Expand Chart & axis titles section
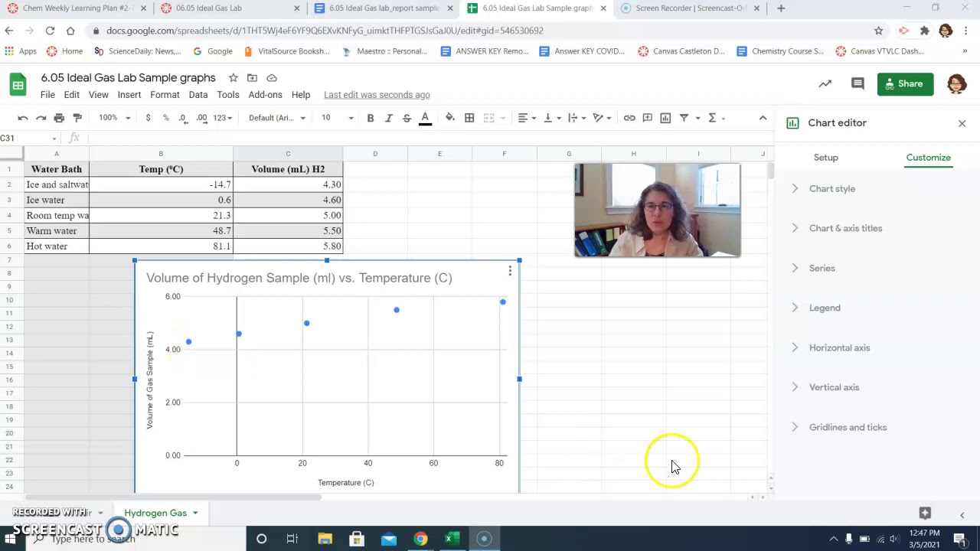 (845, 228)
